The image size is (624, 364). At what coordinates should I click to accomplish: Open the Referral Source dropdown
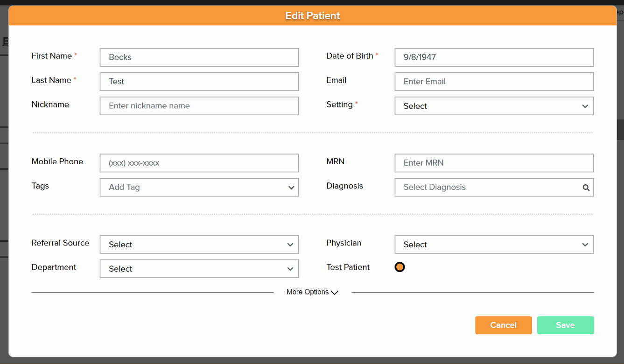[199, 245]
